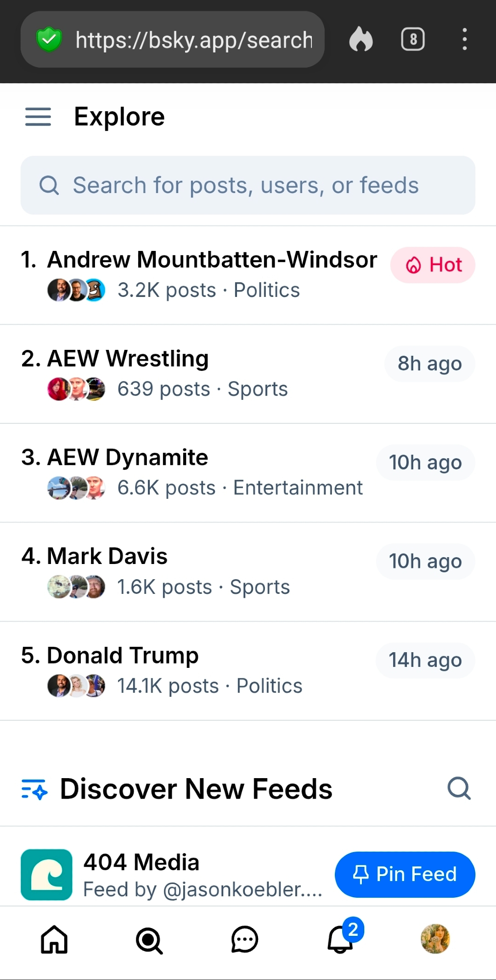Focus the Search for posts, users, or feeds field
Viewport: 496px width, 980px height.
click(247, 185)
